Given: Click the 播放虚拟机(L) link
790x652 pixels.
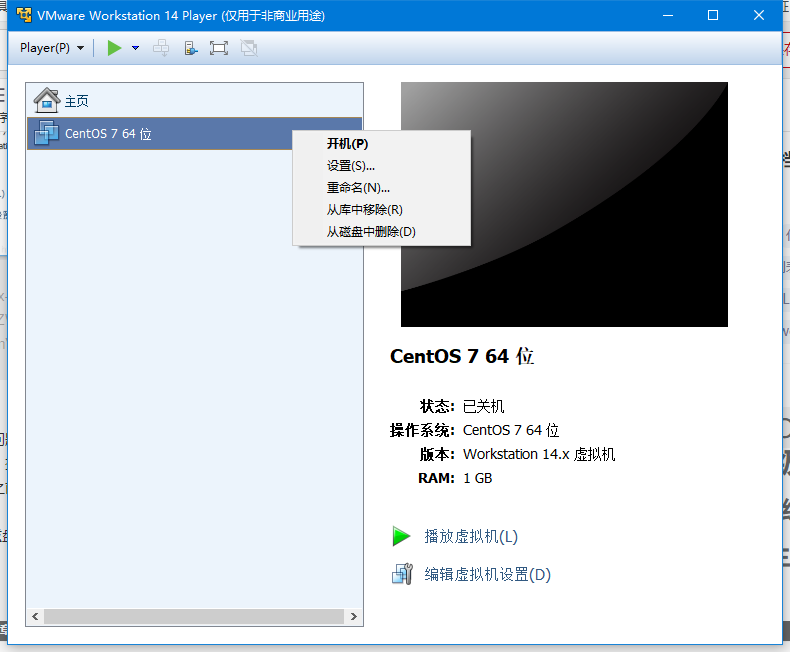Looking at the screenshot, I should tap(471, 536).
